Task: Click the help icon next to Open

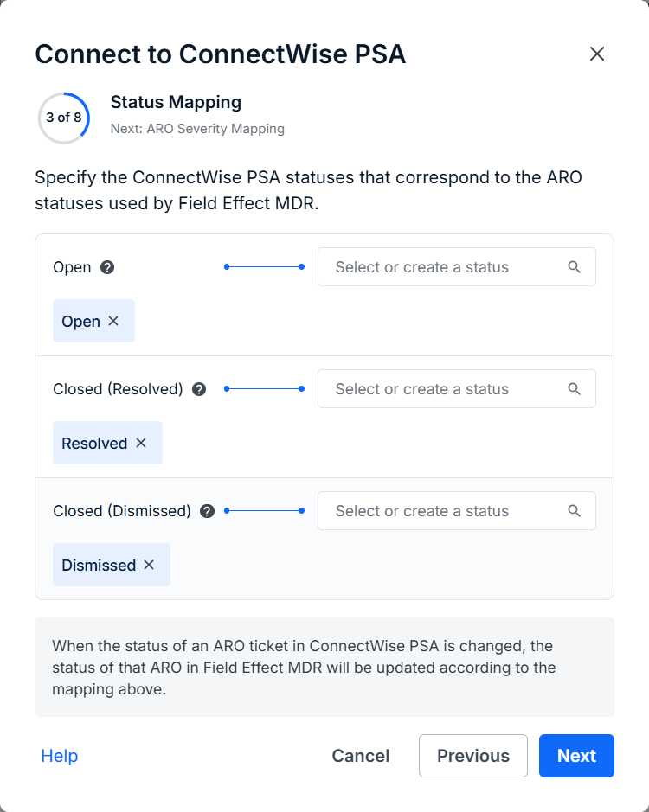Action: tap(107, 267)
